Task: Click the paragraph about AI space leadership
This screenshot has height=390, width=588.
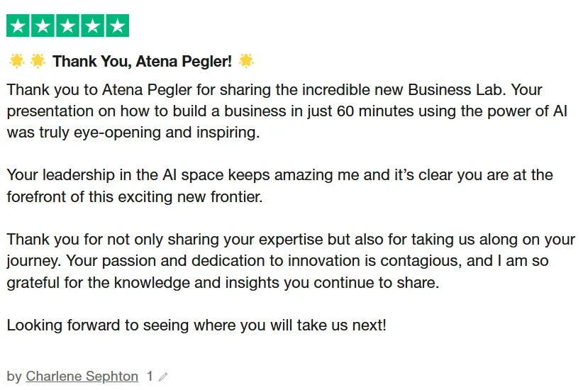Action: (279, 175)
